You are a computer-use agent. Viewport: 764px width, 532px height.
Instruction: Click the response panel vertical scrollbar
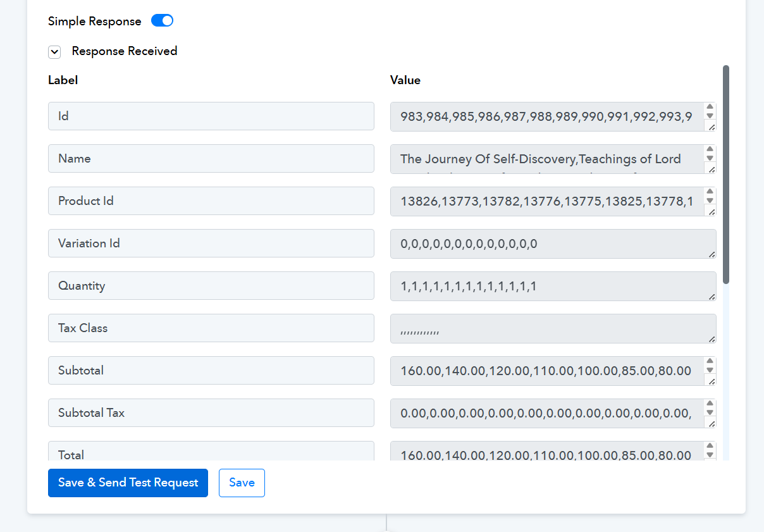coord(725,174)
